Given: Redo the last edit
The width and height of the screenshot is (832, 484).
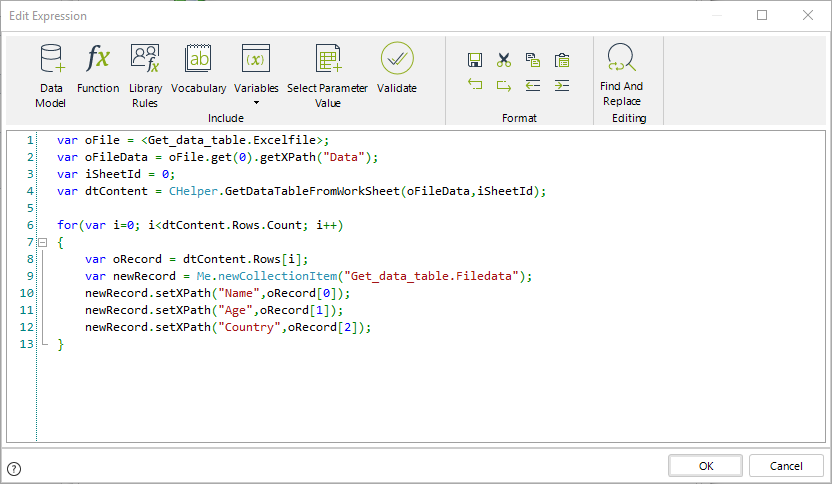Looking at the screenshot, I should click(504, 86).
